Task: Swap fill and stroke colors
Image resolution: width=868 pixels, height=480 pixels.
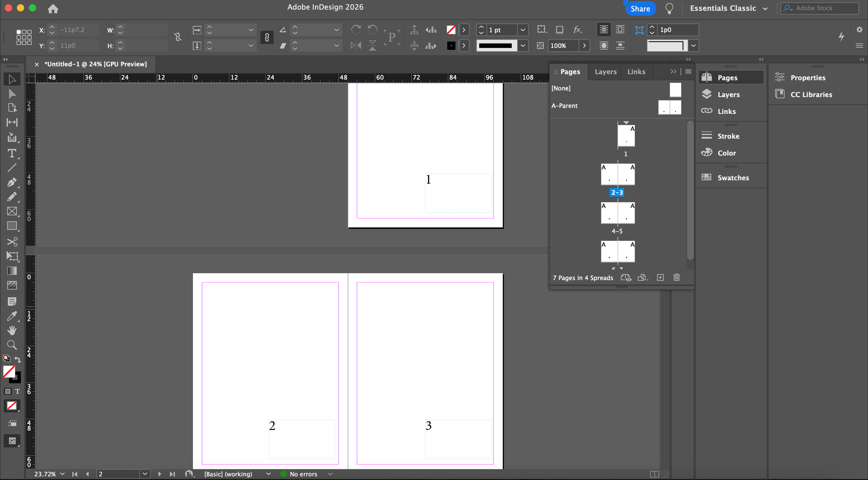Action: 17,360
